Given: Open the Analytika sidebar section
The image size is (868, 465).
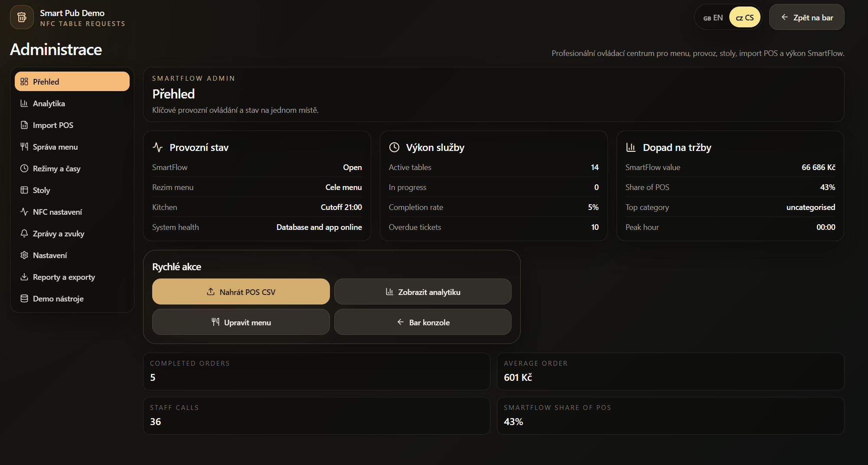Looking at the screenshot, I should click(x=72, y=103).
